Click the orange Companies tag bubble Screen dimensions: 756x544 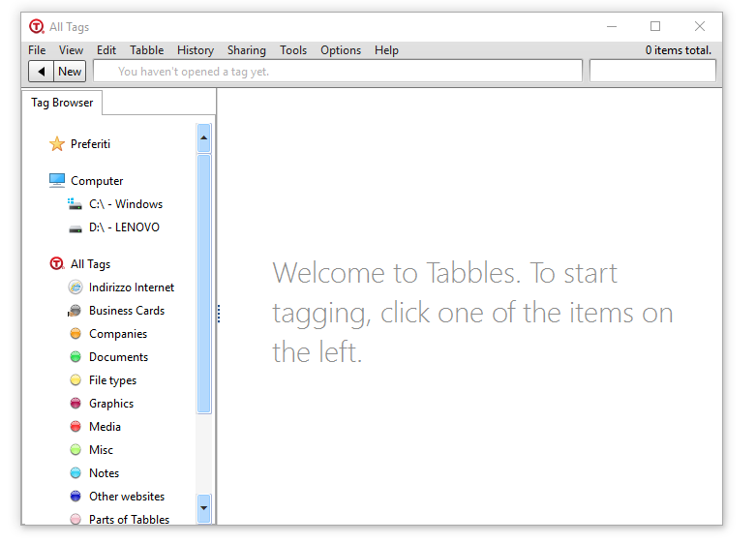tap(76, 333)
